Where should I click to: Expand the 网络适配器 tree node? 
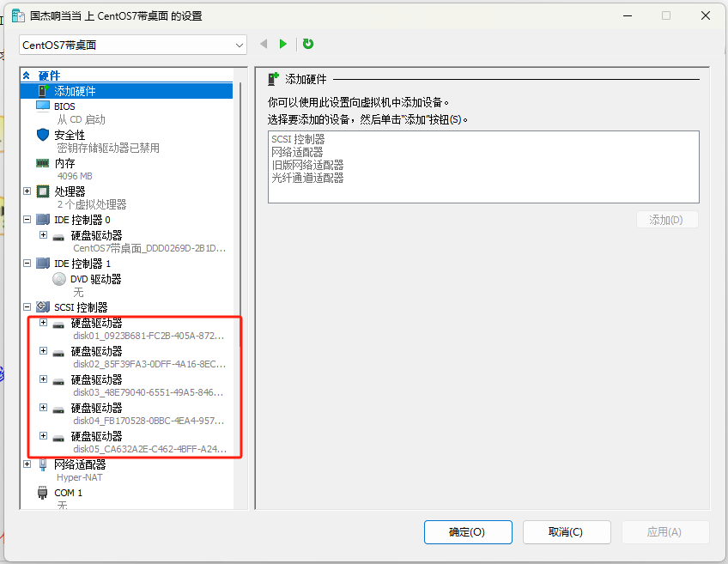coord(27,464)
